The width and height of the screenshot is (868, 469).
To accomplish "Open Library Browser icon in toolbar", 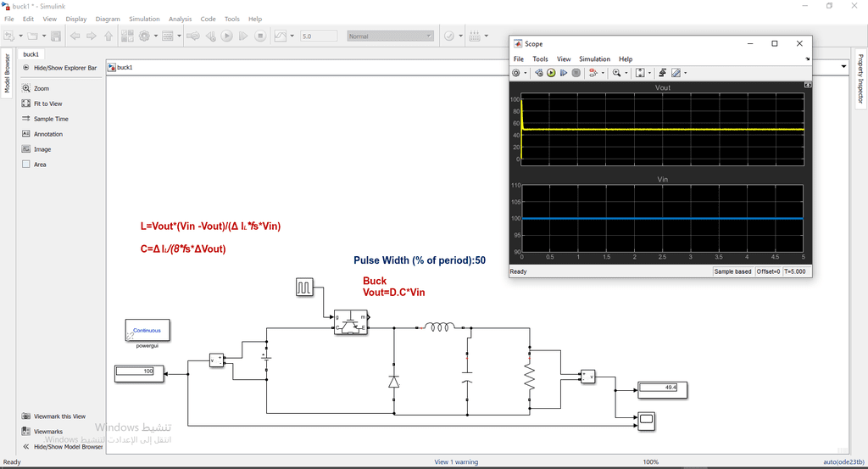I will tap(127, 36).
